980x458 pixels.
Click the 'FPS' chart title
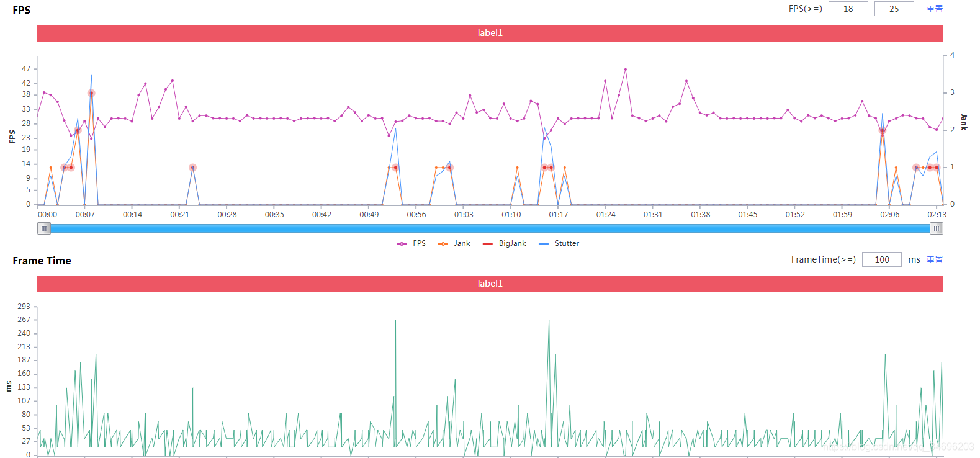tap(21, 10)
